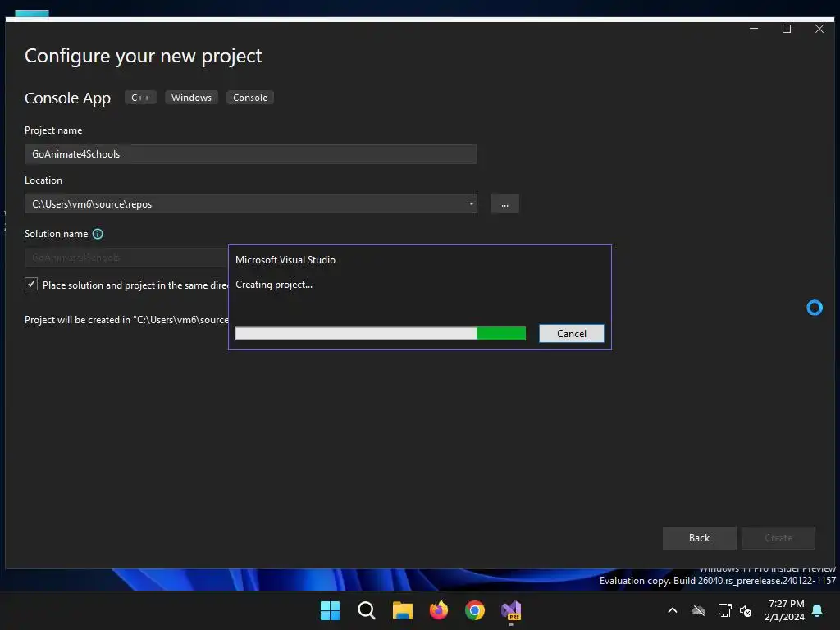Click the Project name field
The width and height of the screenshot is (840, 630).
pos(251,153)
